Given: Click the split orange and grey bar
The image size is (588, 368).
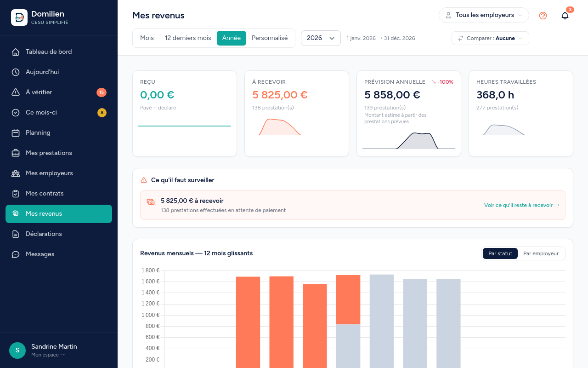Looking at the screenshot, I should click(x=348, y=322).
